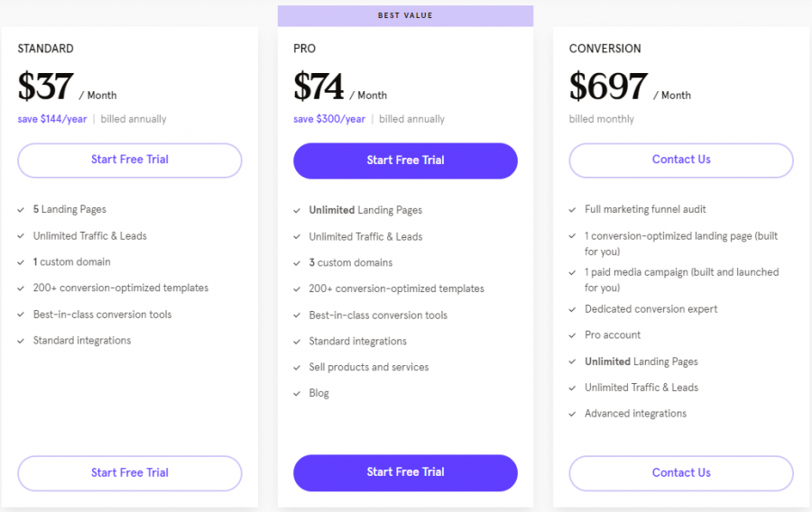Image resolution: width=812 pixels, height=512 pixels.
Task: Click the checkmark beside "Advanced integrations"
Action: (x=573, y=415)
